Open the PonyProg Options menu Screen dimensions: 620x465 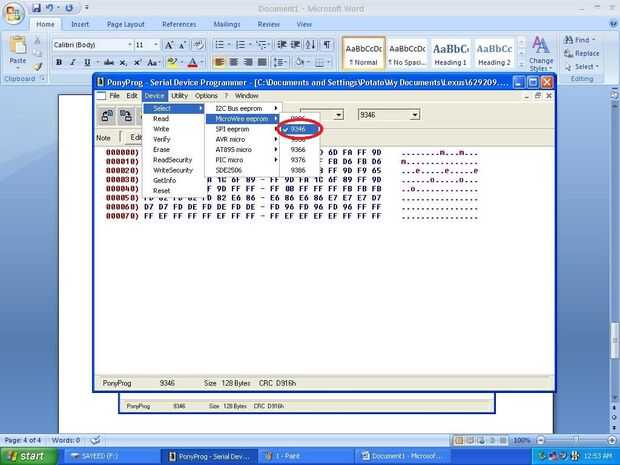206,96
